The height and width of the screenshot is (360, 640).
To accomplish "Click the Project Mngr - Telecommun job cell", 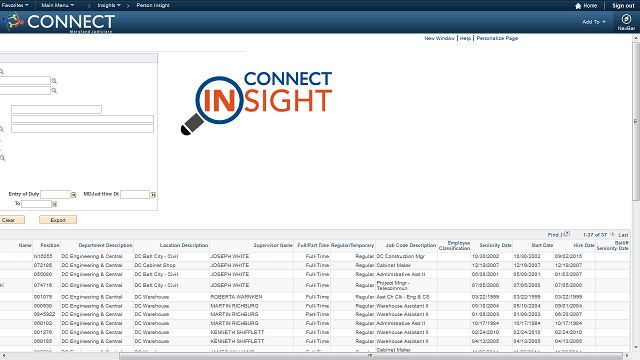I will [x=393, y=285].
